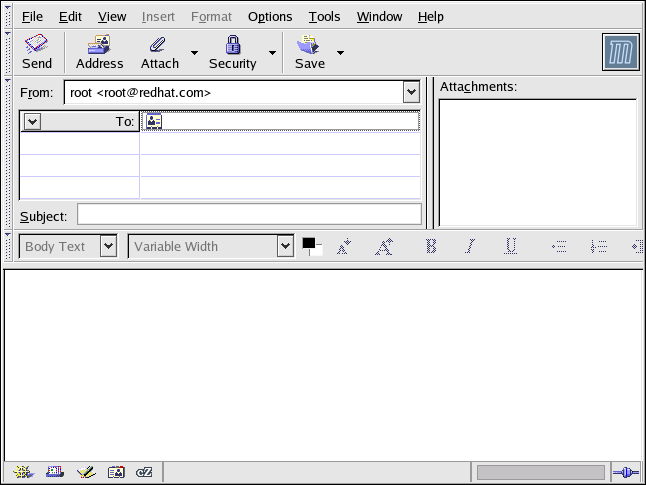Open Address Book icon in status bar

tap(116, 472)
